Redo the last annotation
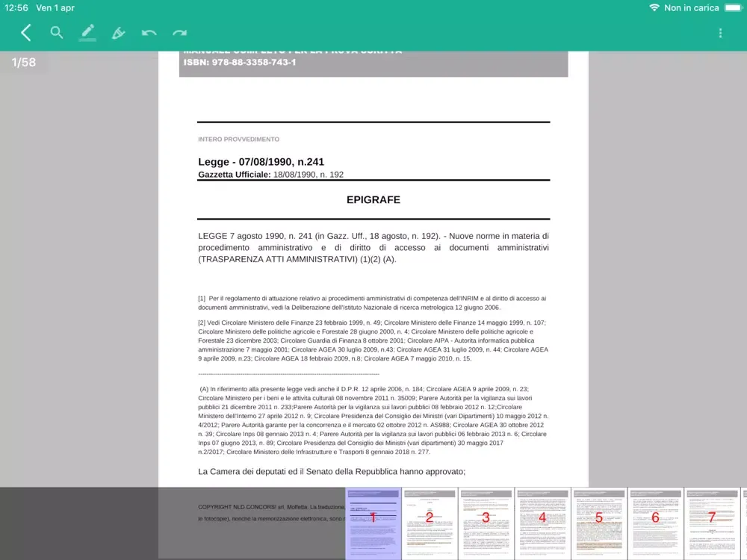 [x=179, y=33]
